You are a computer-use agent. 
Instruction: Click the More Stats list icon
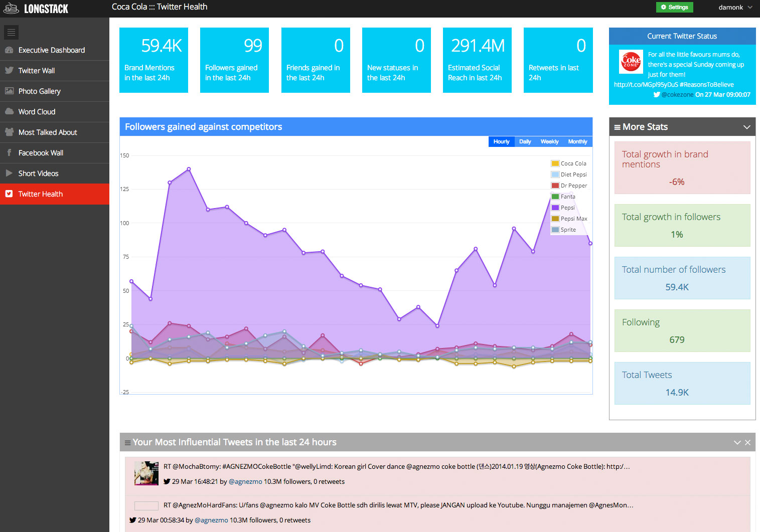617,127
